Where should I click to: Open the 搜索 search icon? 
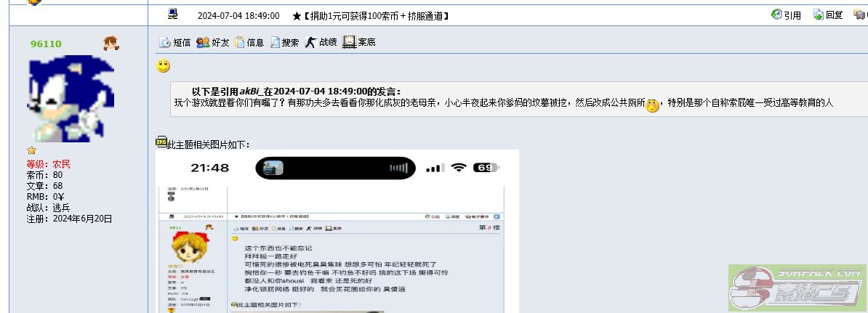[x=275, y=42]
